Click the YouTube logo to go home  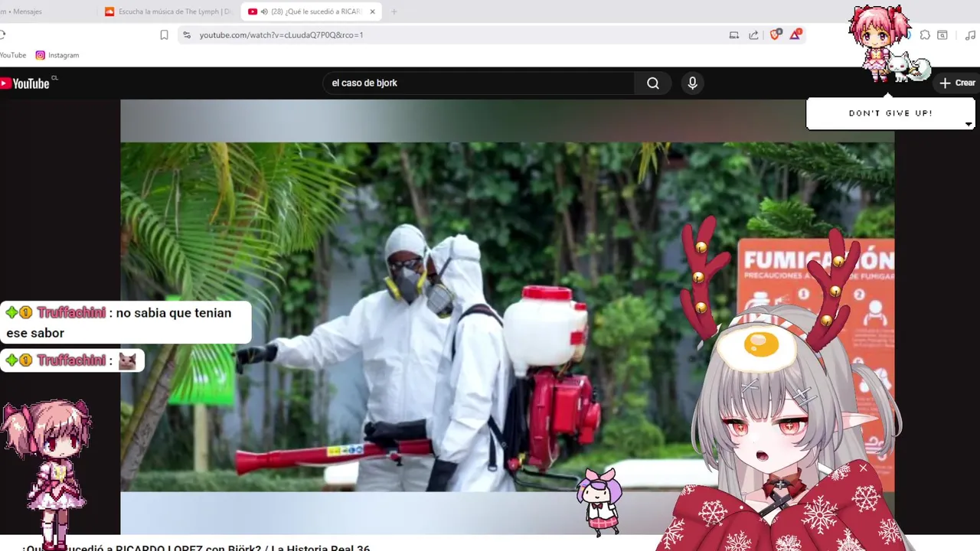pyautogui.click(x=25, y=83)
